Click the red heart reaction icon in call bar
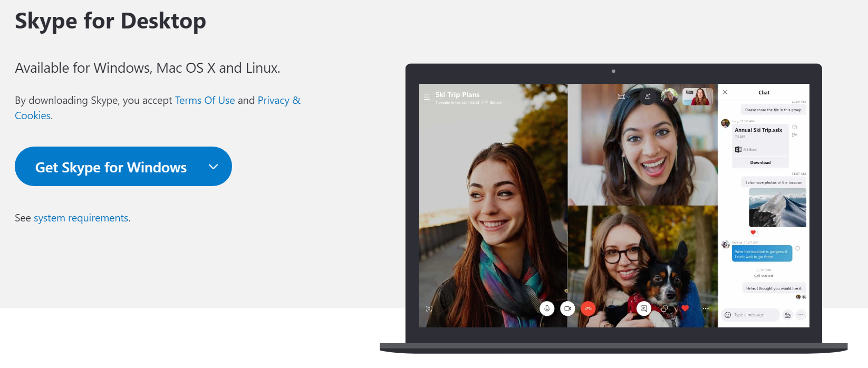This screenshot has width=868, height=368. 685,308
